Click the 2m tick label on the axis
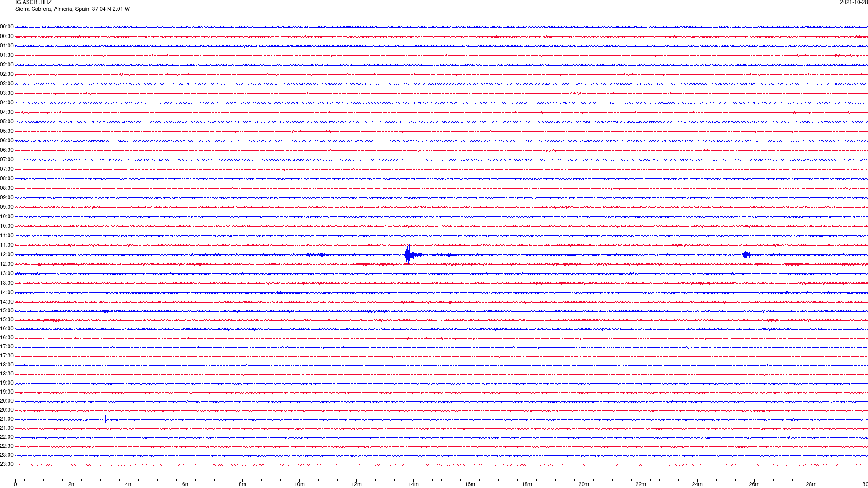 (72, 484)
